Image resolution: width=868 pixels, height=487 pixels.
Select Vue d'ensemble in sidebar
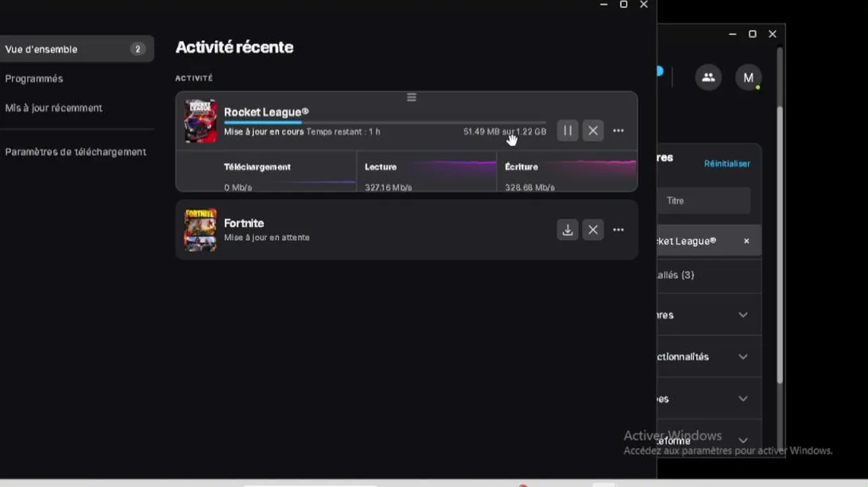tap(76, 49)
